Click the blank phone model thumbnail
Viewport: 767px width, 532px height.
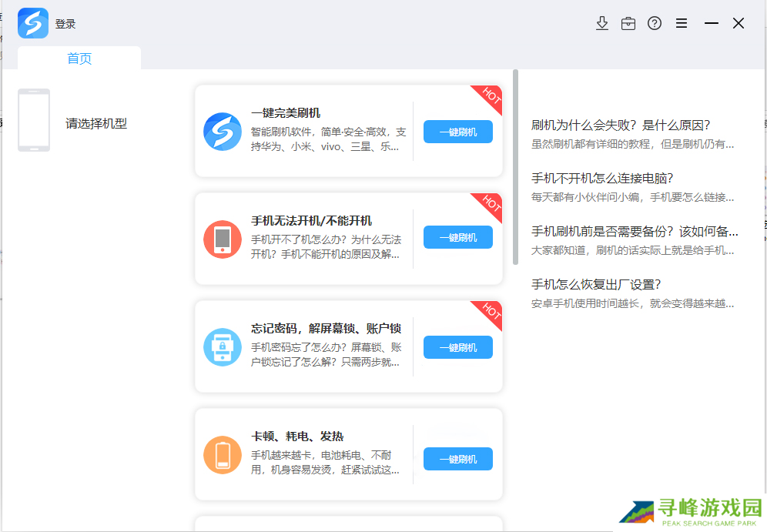(x=34, y=120)
